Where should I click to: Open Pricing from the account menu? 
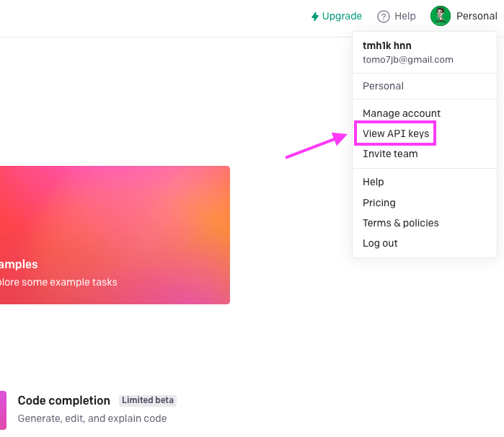(379, 203)
